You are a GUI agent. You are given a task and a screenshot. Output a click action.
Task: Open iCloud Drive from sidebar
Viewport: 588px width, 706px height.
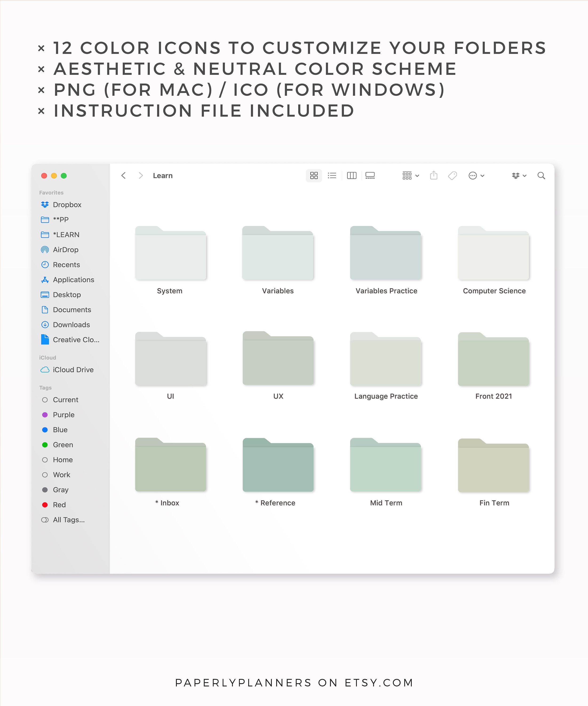73,369
